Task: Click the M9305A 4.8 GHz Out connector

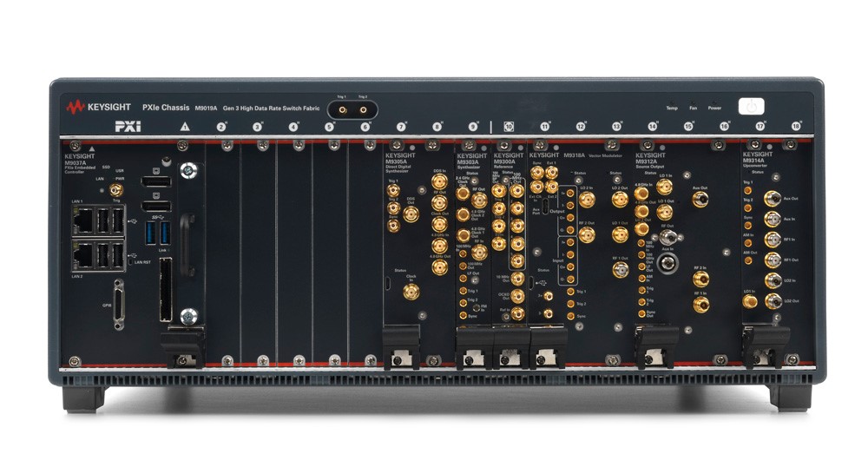Action: click(x=439, y=267)
